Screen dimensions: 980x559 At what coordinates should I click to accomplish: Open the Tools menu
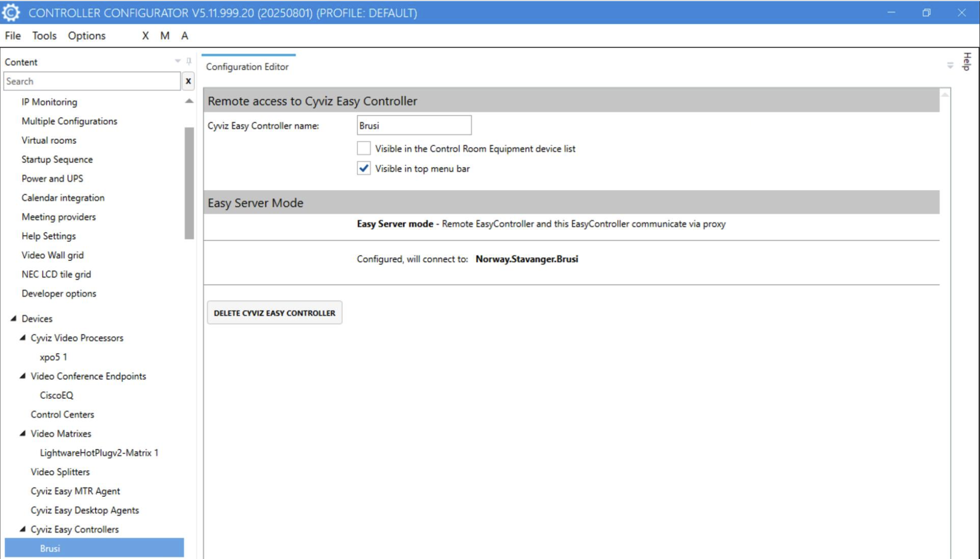point(44,35)
